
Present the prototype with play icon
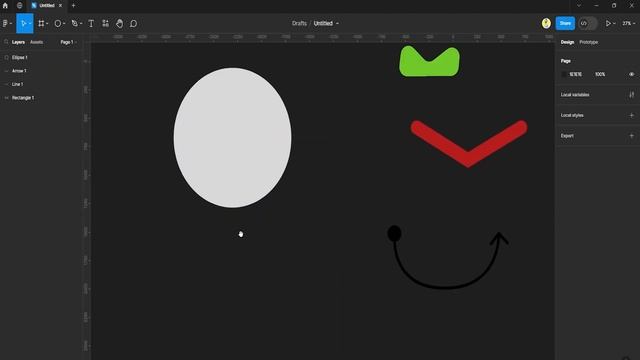click(x=608, y=24)
